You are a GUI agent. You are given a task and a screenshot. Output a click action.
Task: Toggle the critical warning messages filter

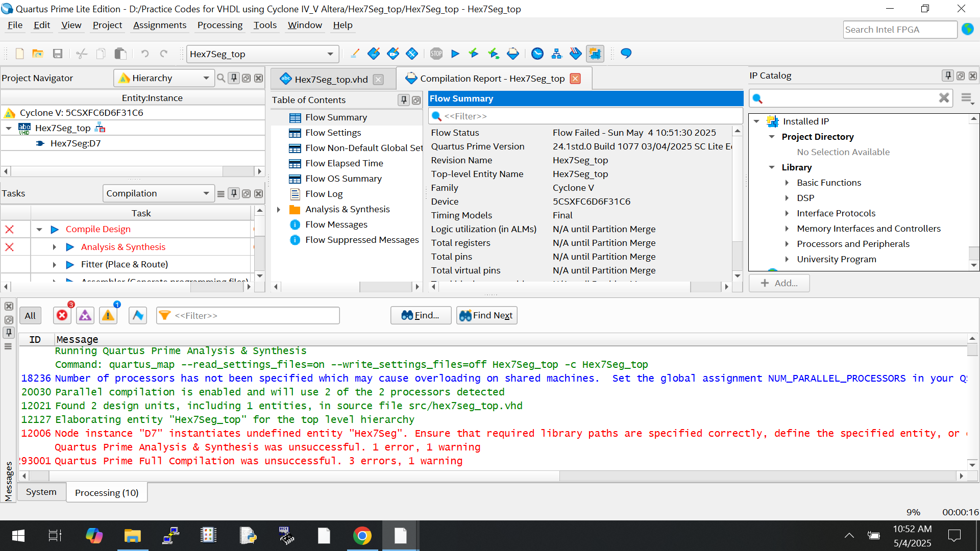click(x=85, y=315)
